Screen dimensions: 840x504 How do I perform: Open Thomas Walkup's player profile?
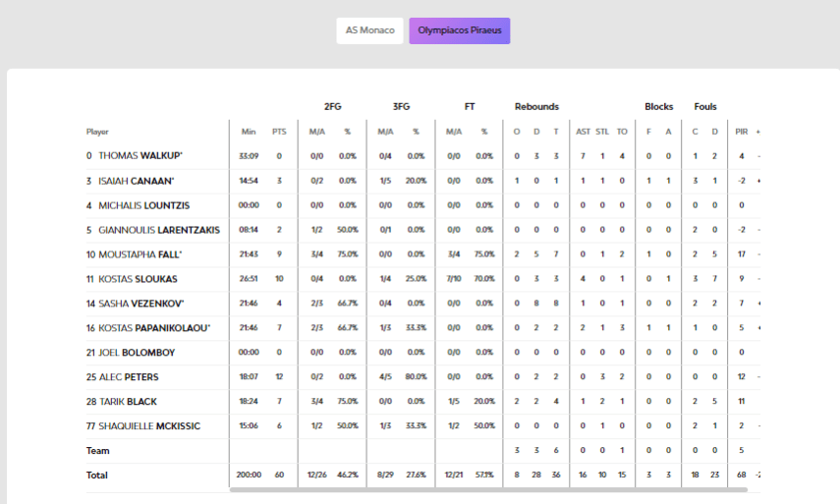[x=140, y=156]
